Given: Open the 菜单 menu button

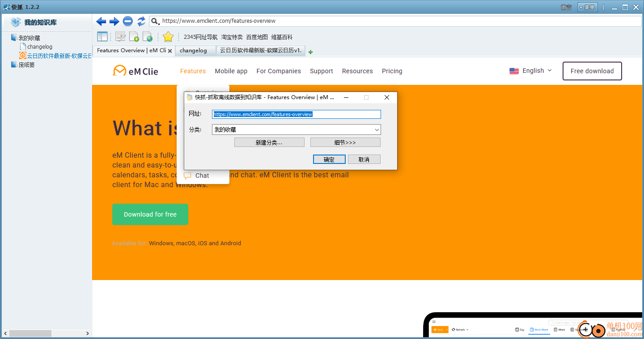Looking at the screenshot, I should [x=587, y=7].
